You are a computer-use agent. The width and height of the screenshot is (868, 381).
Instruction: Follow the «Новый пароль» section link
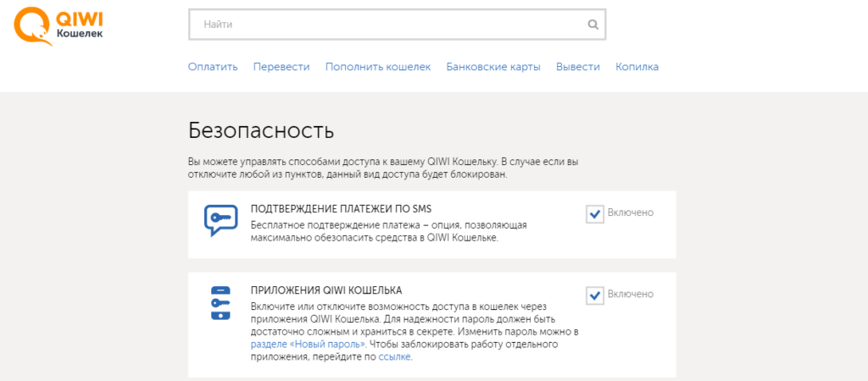click(x=309, y=344)
